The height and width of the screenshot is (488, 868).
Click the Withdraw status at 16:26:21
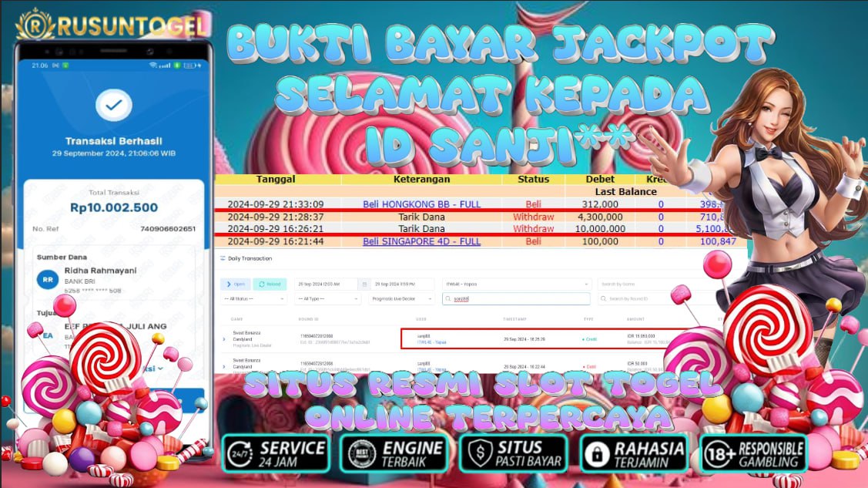click(533, 228)
